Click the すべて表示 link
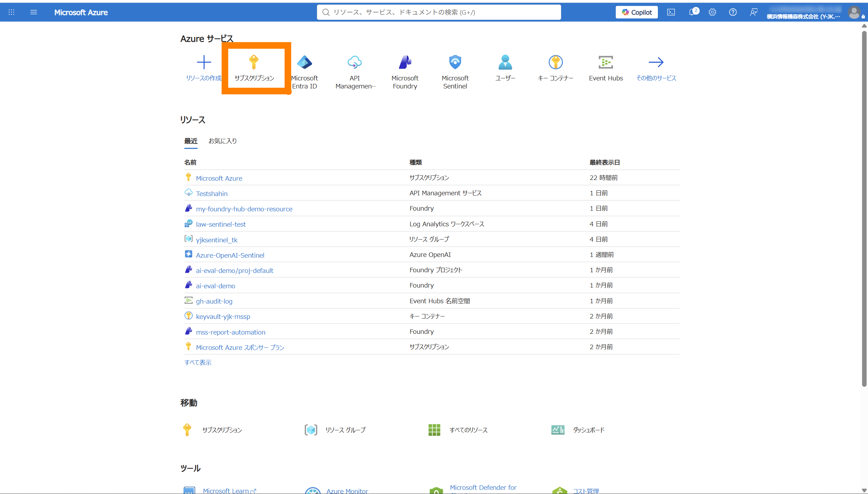 tap(198, 362)
